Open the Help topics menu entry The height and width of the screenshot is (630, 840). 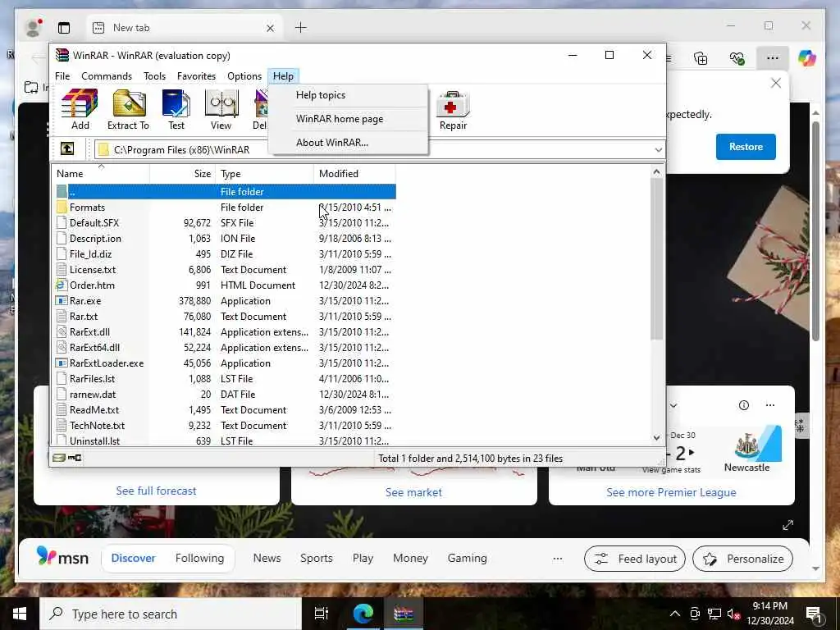[348, 95]
